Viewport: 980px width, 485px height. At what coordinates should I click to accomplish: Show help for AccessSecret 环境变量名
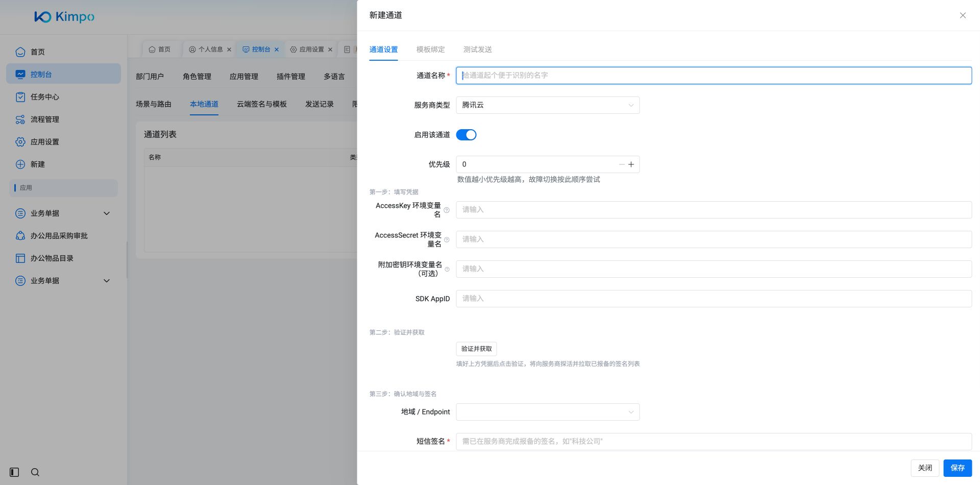[447, 240]
